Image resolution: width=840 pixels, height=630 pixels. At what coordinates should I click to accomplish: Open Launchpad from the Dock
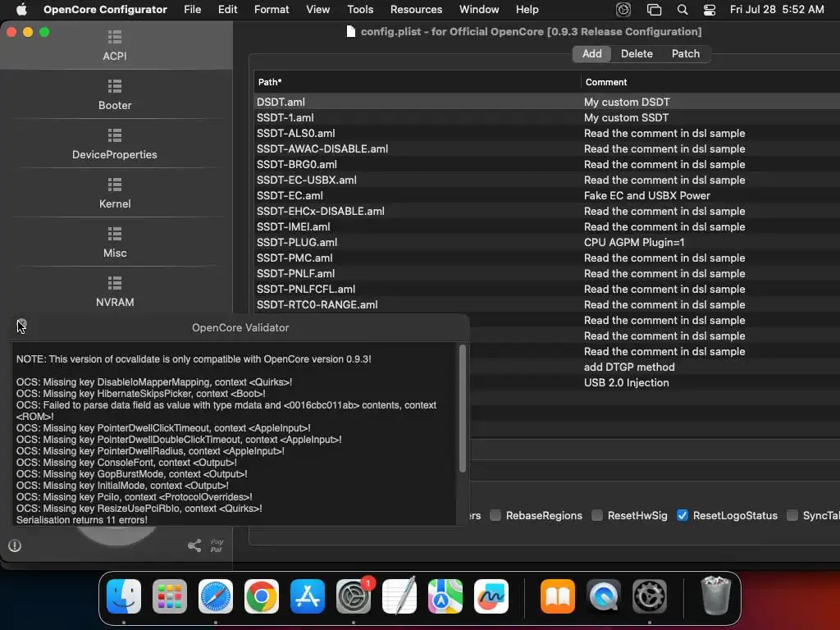pos(170,596)
